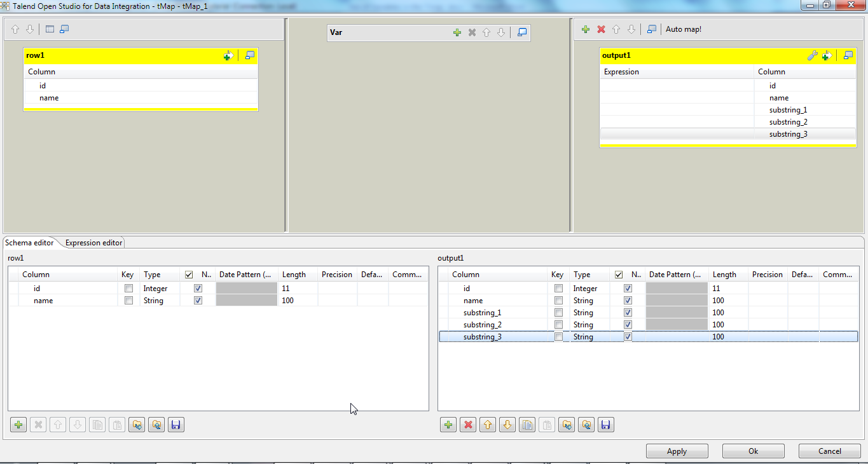Screen dimensions: 868x464
Task: Click expression cell for output1 id
Action: click(x=677, y=86)
